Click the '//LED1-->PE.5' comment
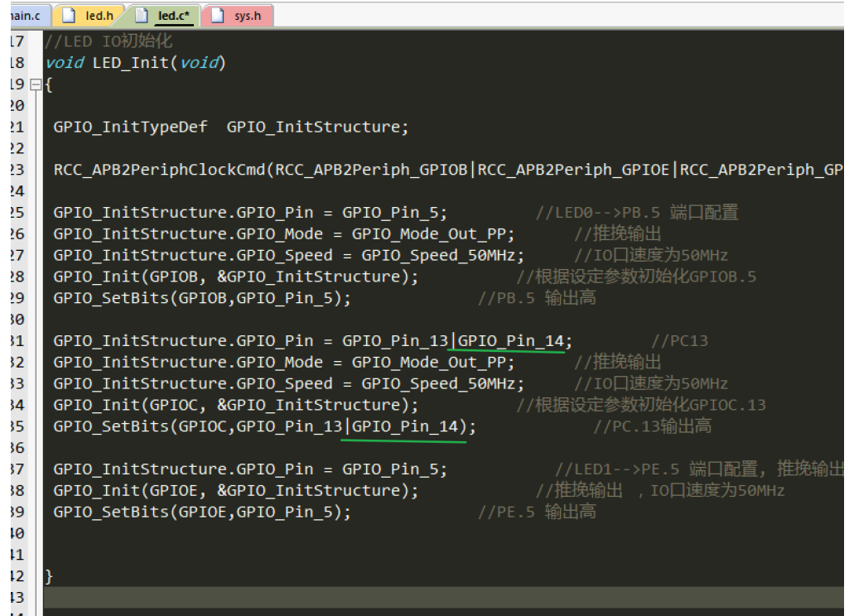The width and height of the screenshot is (854, 616). tap(617, 469)
